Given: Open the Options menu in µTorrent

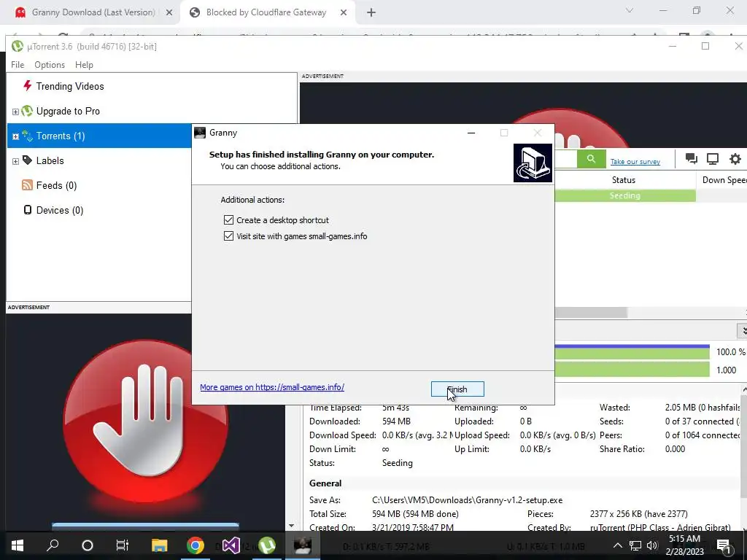Looking at the screenshot, I should click(x=50, y=65).
